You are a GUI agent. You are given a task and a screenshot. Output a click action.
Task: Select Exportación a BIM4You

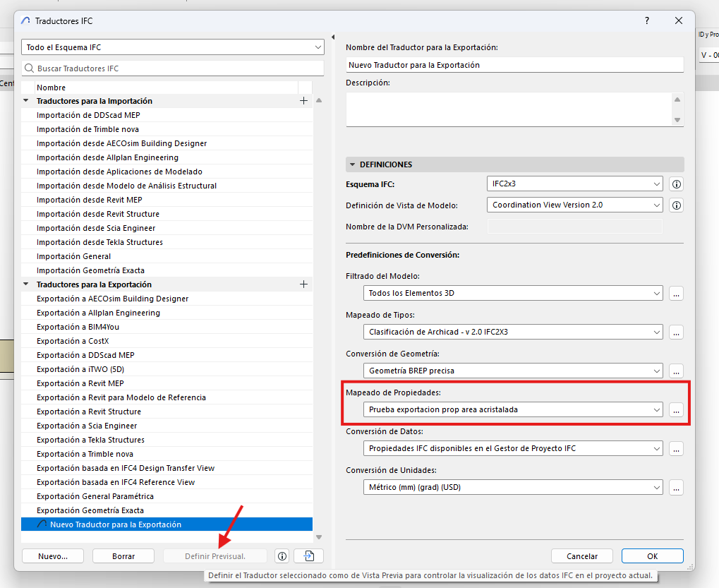tap(167, 327)
